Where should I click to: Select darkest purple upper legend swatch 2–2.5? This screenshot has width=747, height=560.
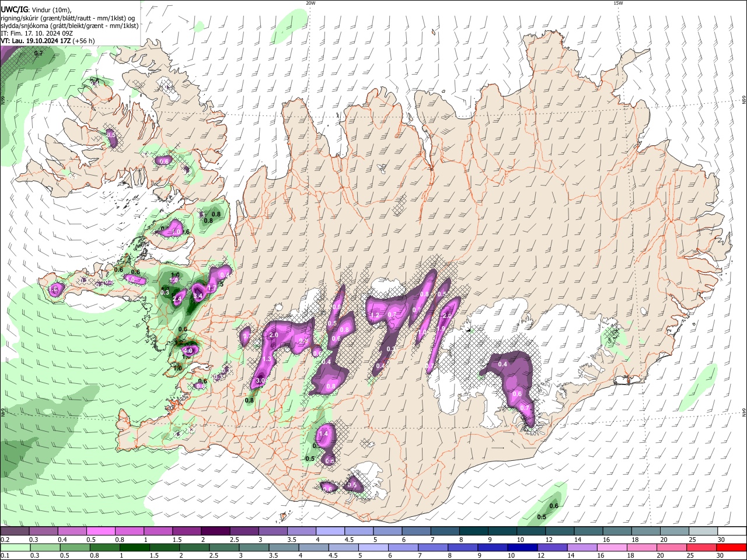coord(215,531)
